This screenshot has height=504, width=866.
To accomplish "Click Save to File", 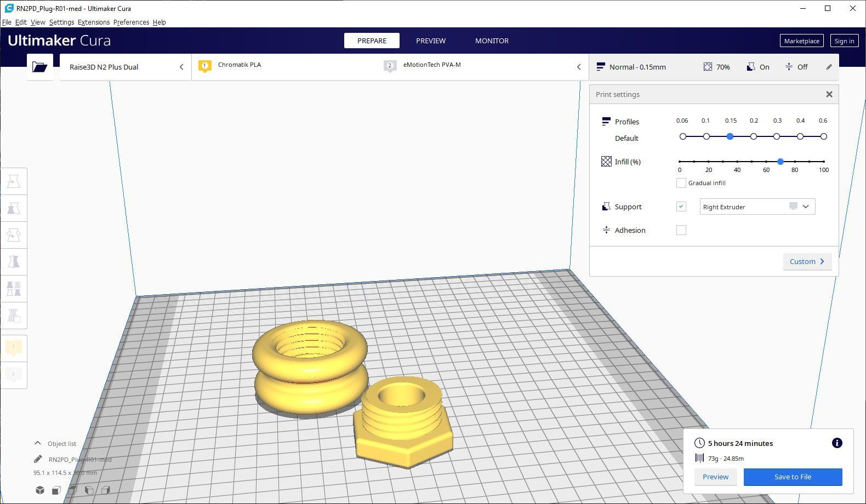I will pyautogui.click(x=793, y=477).
